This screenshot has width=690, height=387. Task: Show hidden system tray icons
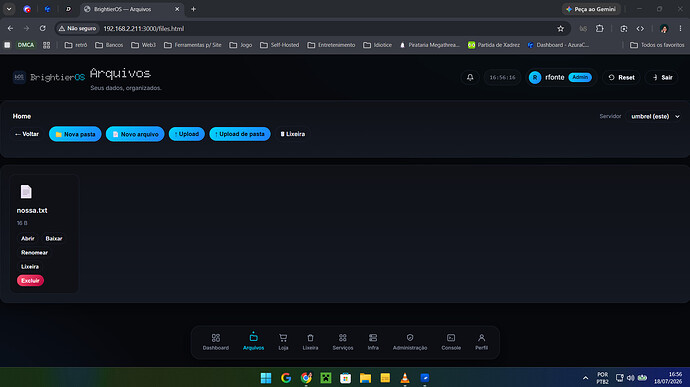click(585, 378)
